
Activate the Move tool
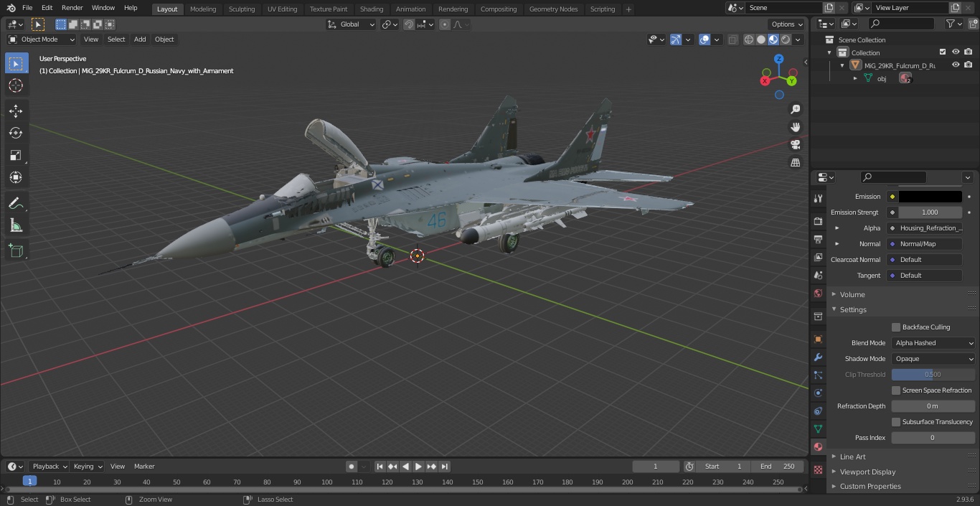16,111
